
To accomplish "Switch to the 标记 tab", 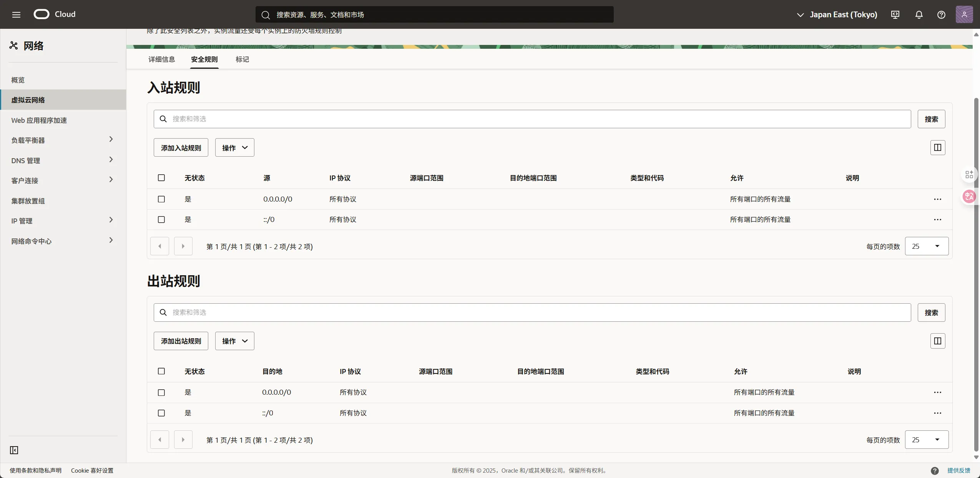I will (x=242, y=59).
